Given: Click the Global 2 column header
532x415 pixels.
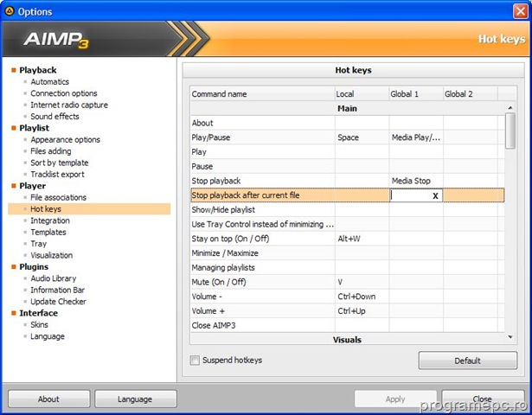Looking at the screenshot, I should 471,94.
